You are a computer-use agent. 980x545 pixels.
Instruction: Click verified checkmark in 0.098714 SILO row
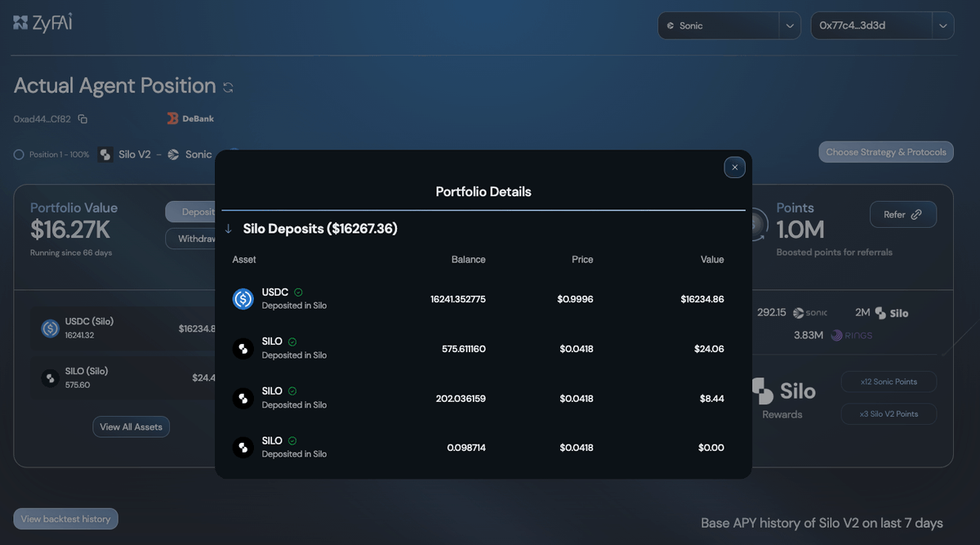tap(292, 440)
